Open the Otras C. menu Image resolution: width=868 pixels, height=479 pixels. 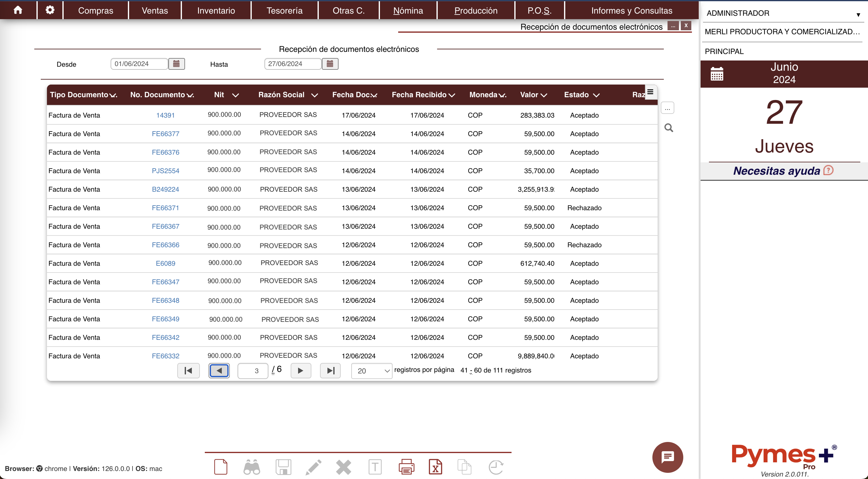click(348, 10)
